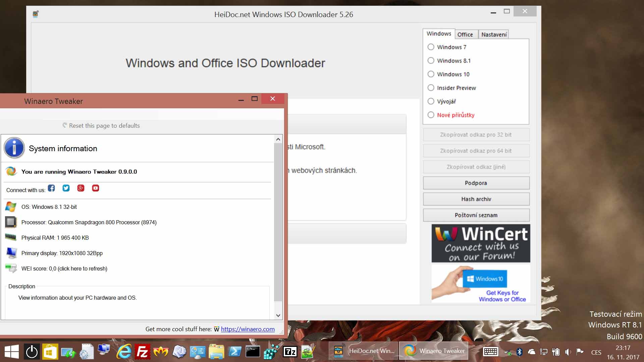Click Zkopírovat odkaz pro 64 bit

point(476,151)
